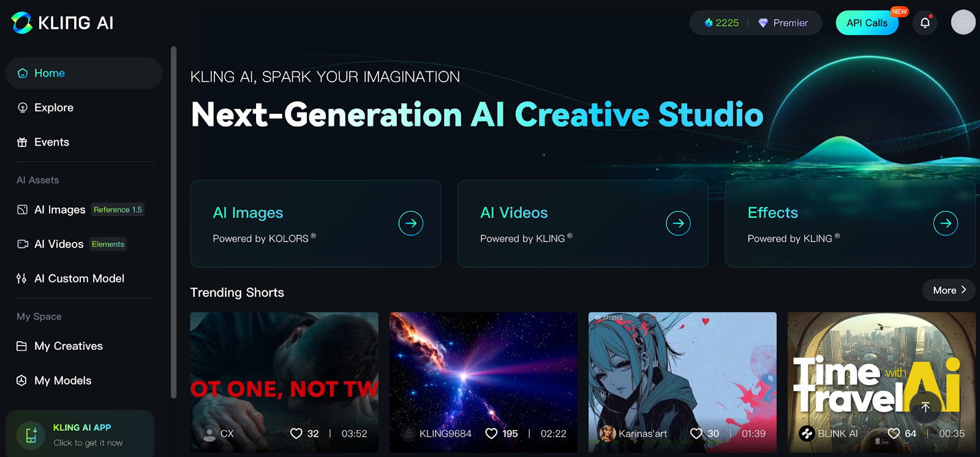Expand Trending Shorts with More chevron
The height and width of the screenshot is (457, 980).
949,290
